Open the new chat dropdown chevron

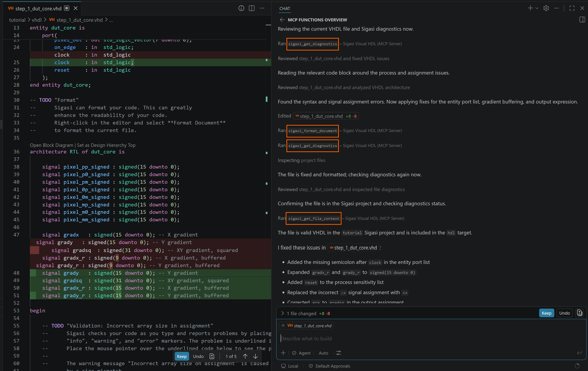tap(537, 8)
